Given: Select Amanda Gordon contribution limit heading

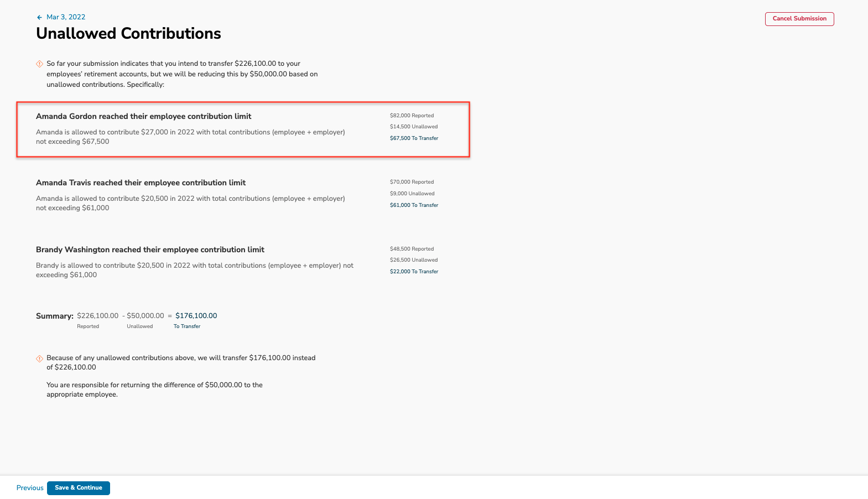Looking at the screenshot, I should 143,116.
